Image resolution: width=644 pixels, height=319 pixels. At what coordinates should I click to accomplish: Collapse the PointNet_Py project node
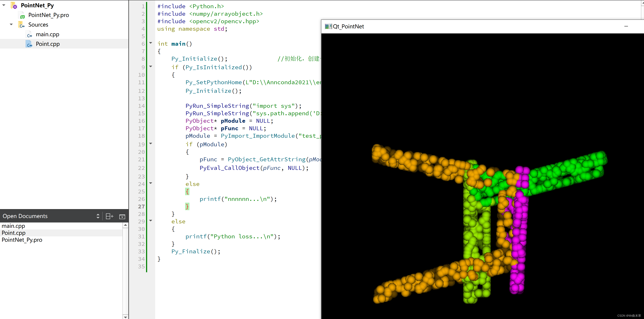[x=4, y=5]
